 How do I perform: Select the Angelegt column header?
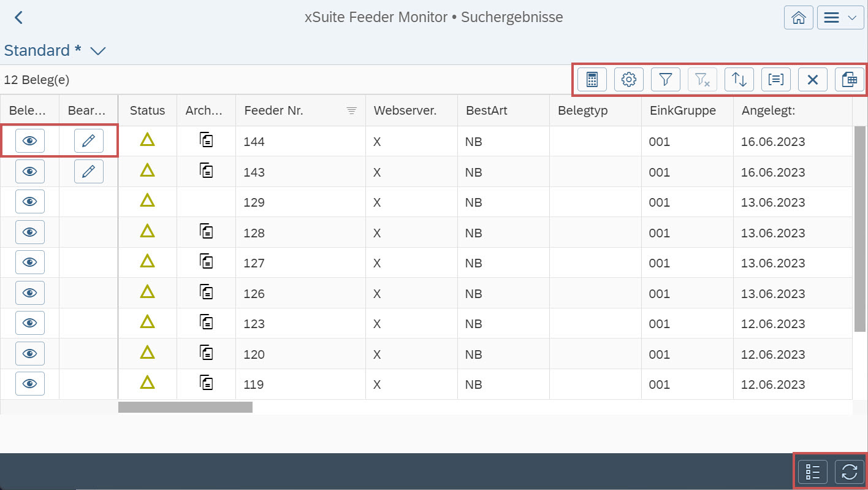pos(768,110)
